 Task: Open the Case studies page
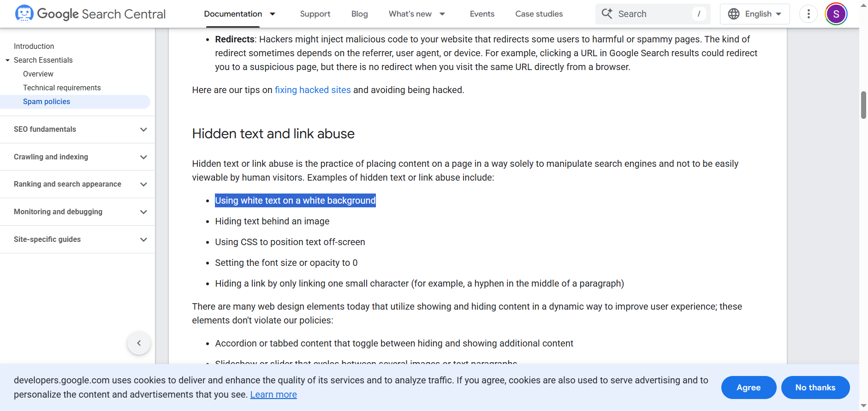539,14
